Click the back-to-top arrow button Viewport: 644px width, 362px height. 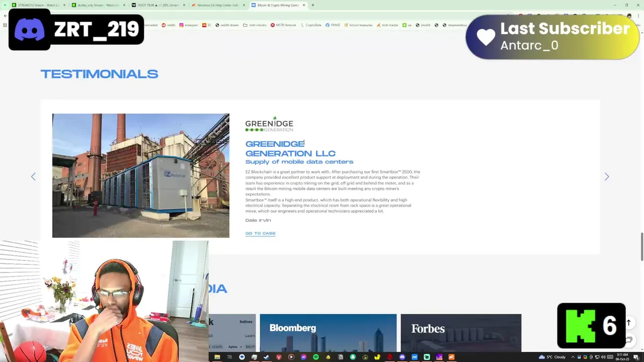[x=628, y=323]
